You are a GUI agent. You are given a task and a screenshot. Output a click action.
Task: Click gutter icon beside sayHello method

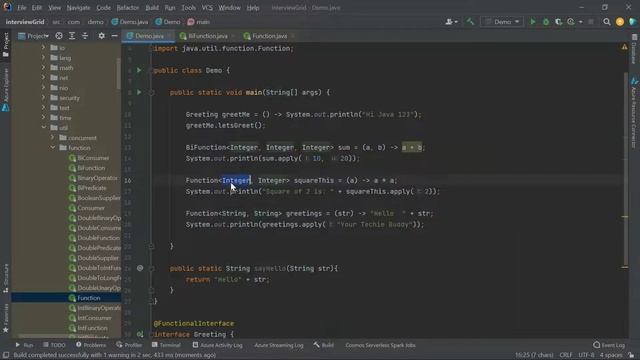click(x=140, y=268)
